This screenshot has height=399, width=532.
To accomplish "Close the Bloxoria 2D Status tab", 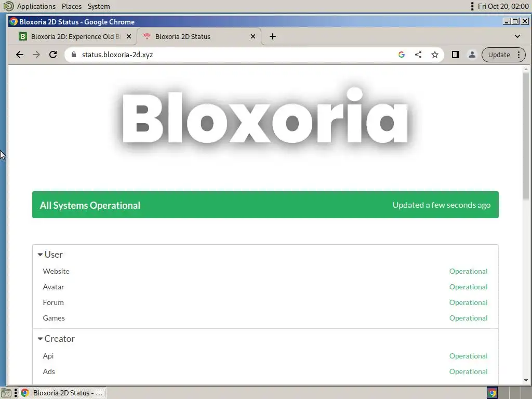I will (x=253, y=36).
